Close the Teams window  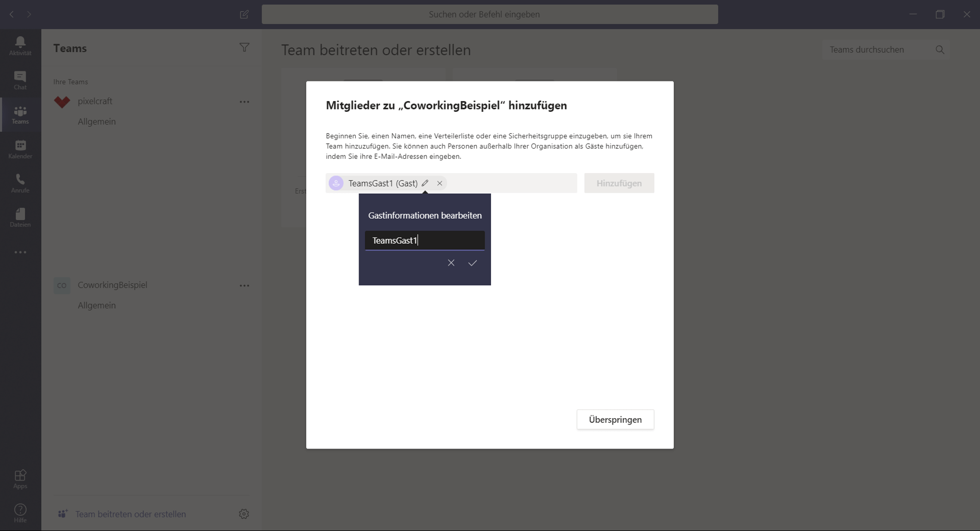(x=967, y=14)
